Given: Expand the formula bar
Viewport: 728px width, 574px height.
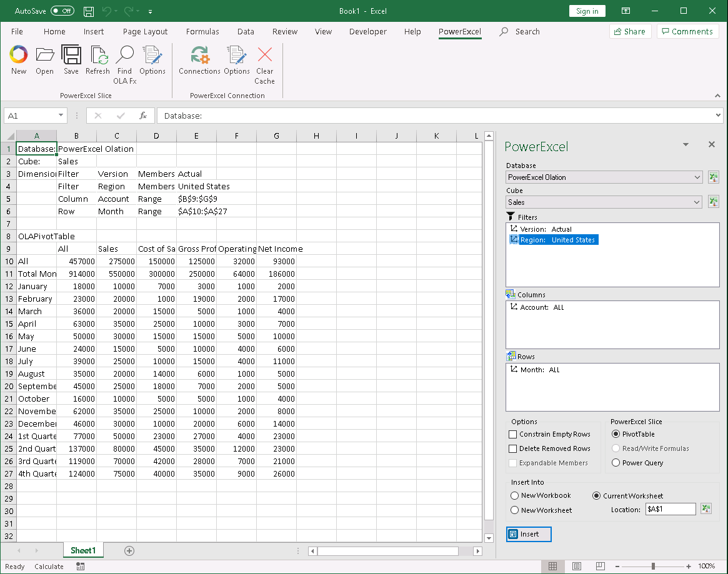Looking at the screenshot, I should click(x=718, y=115).
